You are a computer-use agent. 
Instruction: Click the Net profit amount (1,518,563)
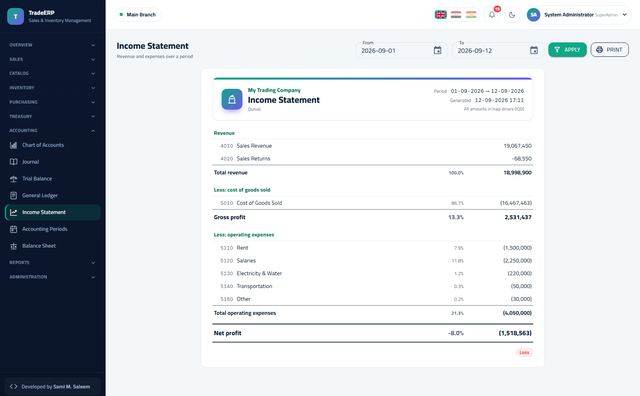click(515, 333)
